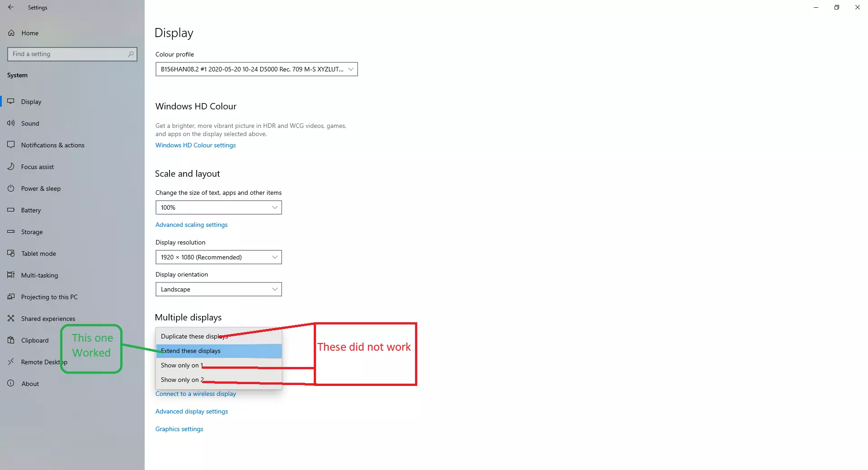The height and width of the screenshot is (470, 868).
Task: Open the Tablet mode label
Action: [x=38, y=254]
